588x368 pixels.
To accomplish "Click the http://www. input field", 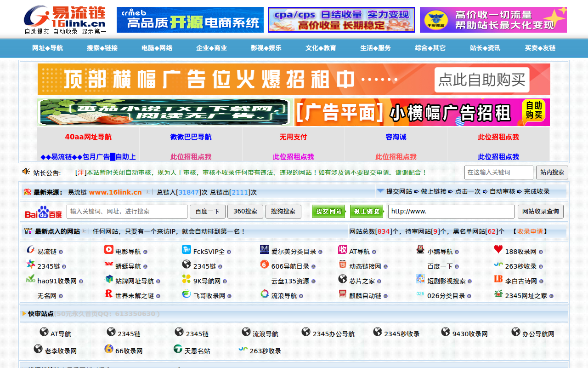I will point(451,212).
